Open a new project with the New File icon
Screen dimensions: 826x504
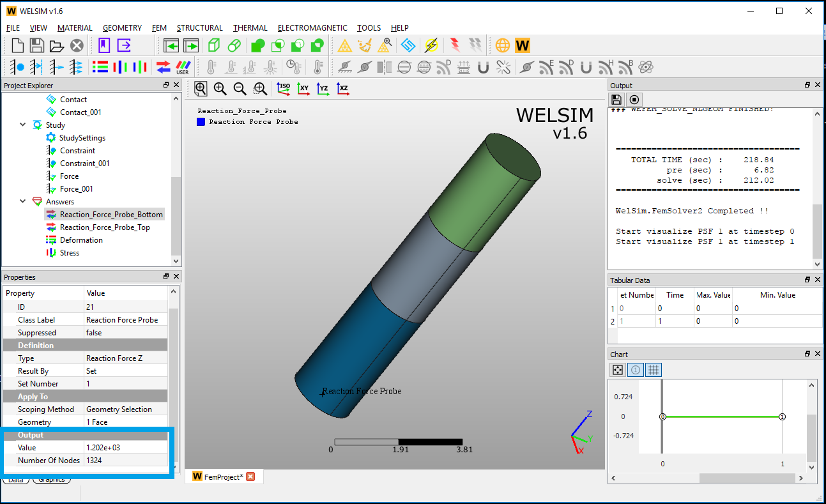pyautogui.click(x=17, y=45)
